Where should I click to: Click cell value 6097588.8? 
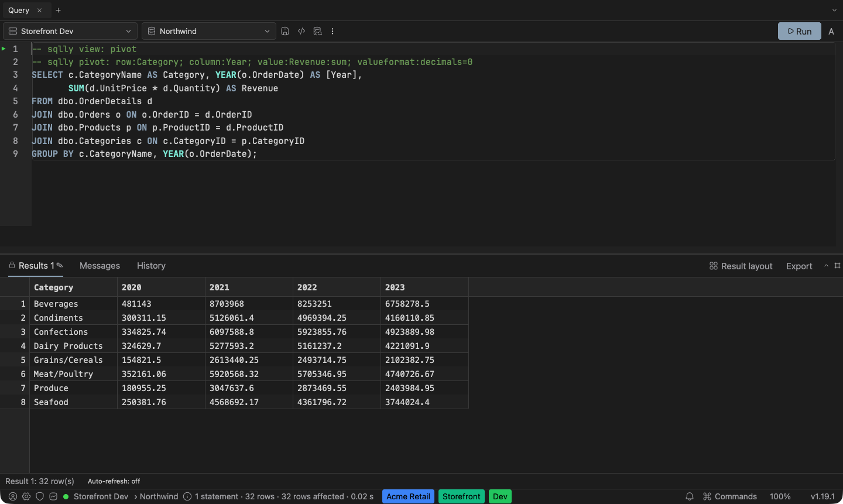tap(249, 332)
